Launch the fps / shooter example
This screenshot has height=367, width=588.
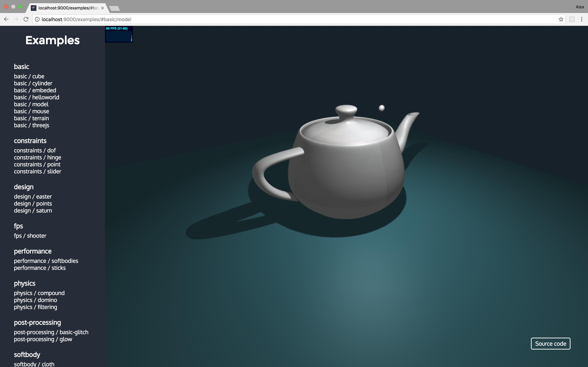tap(30, 236)
